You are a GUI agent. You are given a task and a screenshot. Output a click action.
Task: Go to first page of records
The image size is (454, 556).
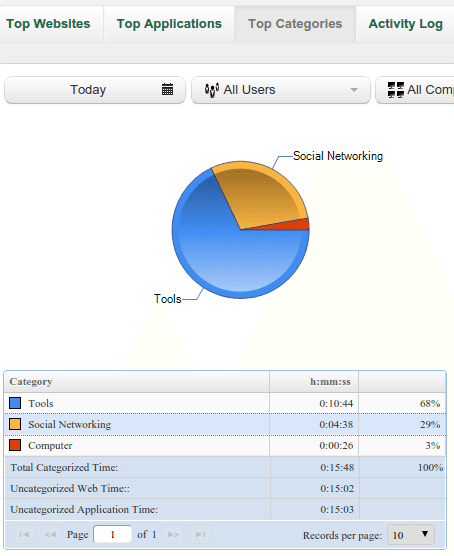(24, 534)
